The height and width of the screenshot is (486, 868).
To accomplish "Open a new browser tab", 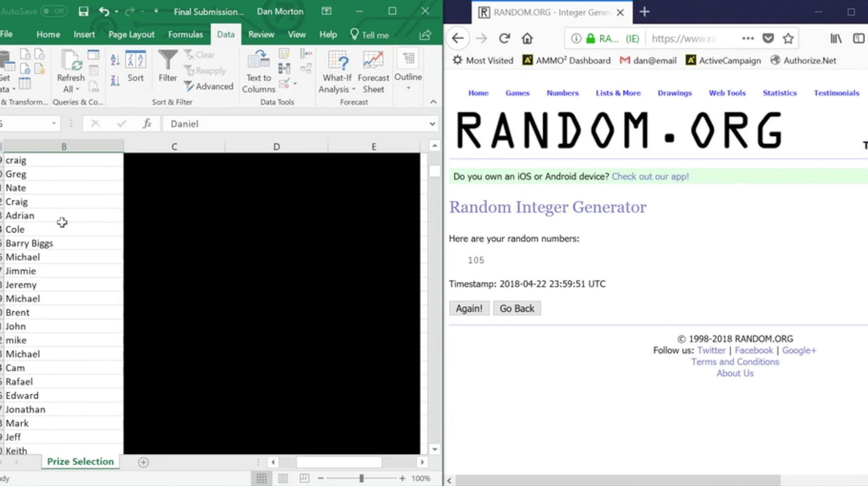I will coord(644,12).
